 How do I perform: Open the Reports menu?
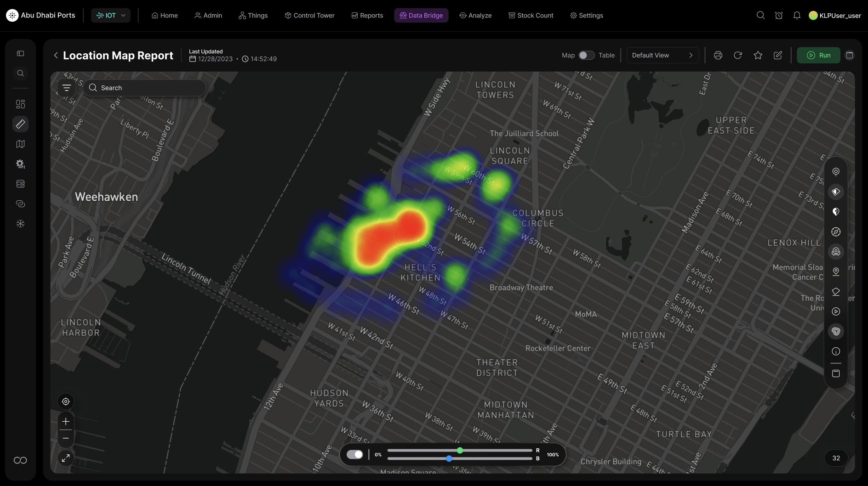coord(367,15)
